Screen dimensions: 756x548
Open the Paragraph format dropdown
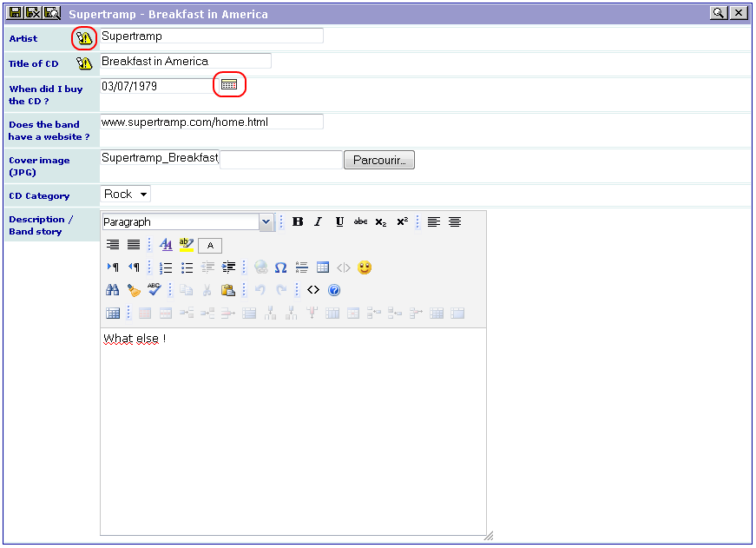pos(188,222)
